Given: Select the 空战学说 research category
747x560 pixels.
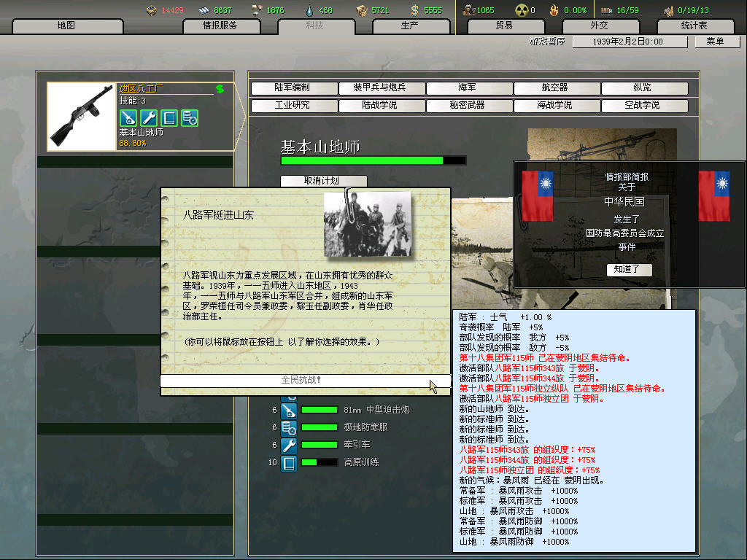Looking at the screenshot, I should 645,105.
